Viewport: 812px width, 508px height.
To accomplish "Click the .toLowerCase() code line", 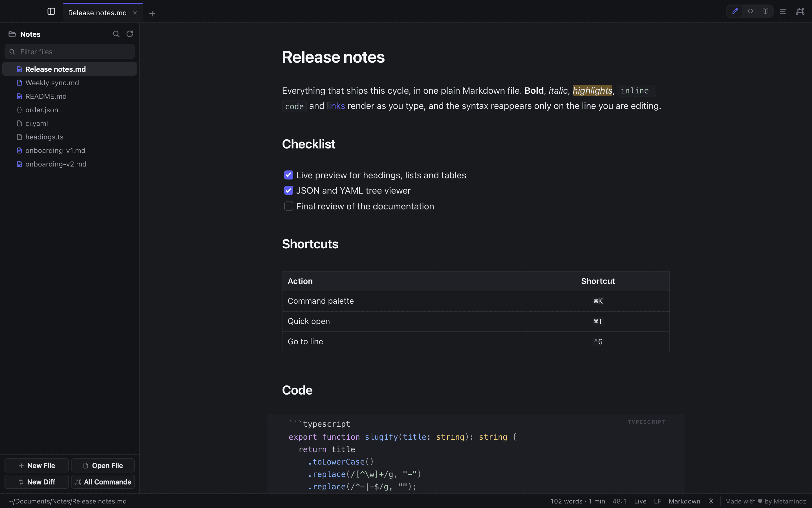I will pyautogui.click(x=341, y=462).
